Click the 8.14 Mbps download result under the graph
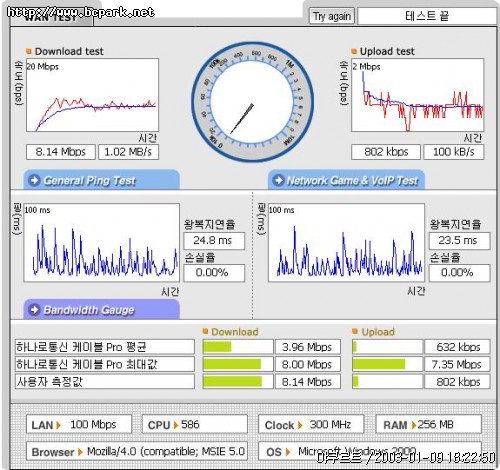Screen dimensions: 500x470 61,152
